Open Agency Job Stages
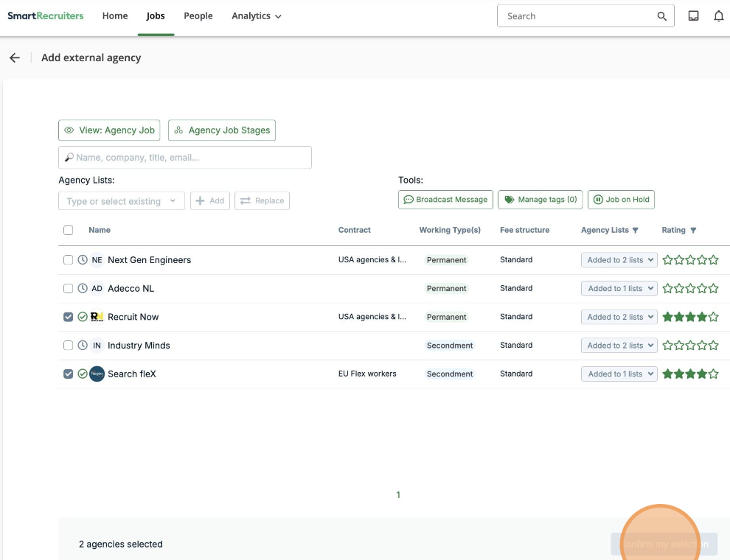This screenshot has height=560, width=730. [x=222, y=130]
